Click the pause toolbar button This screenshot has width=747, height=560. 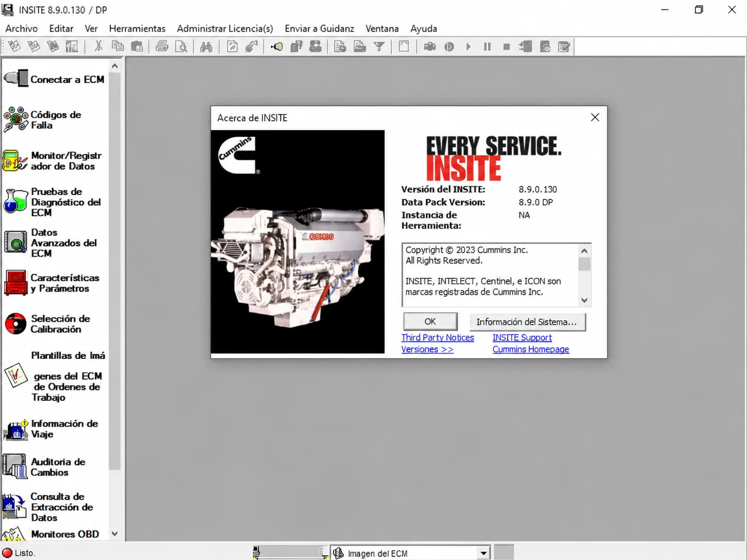pyautogui.click(x=487, y=46)
